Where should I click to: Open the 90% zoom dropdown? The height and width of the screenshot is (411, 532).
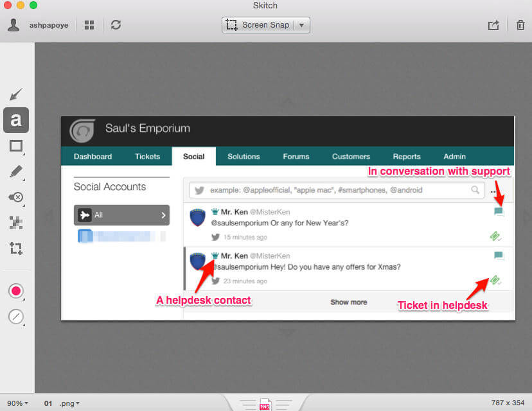[x=17, y=403]
